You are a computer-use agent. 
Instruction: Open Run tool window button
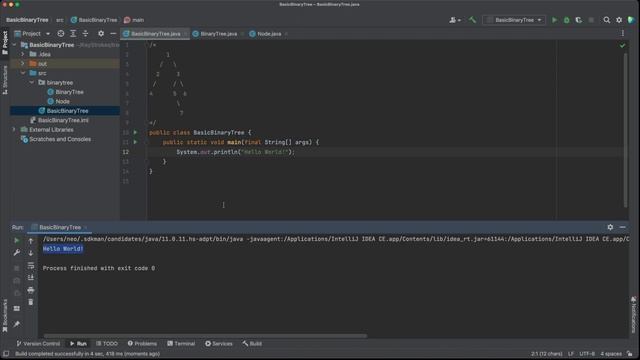pyautogui.click(x=78, y=344)
